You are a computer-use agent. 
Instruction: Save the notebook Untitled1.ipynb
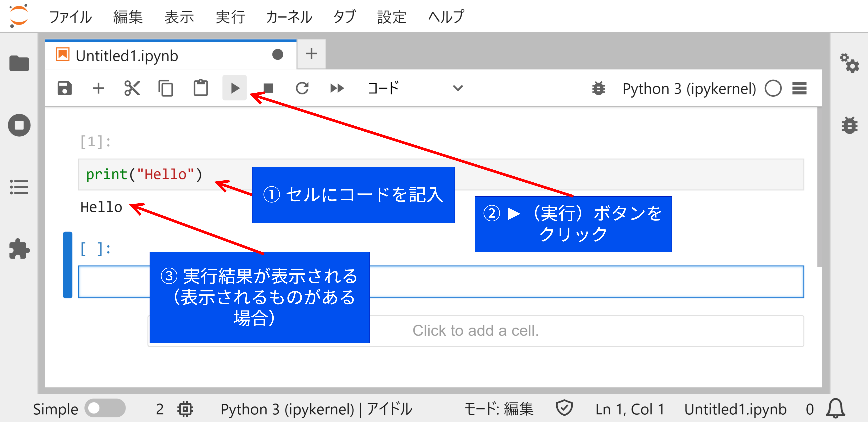(x=65, y=88)
